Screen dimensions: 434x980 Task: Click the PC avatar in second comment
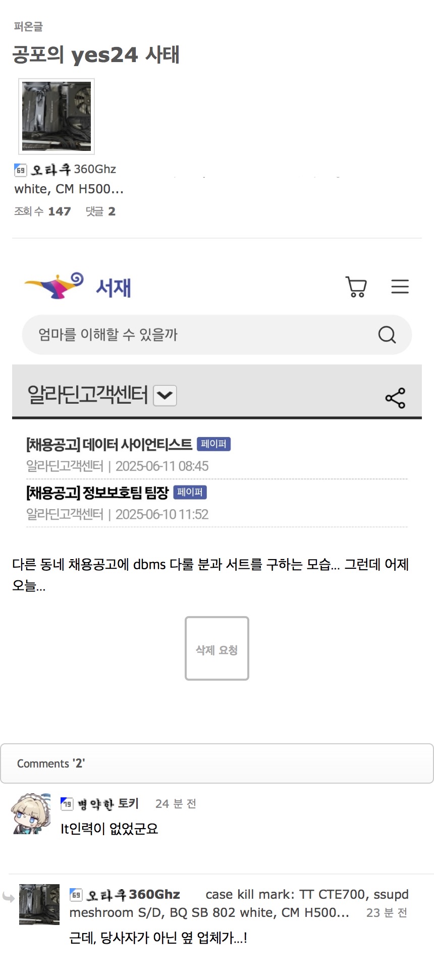[x=39, y=904]
